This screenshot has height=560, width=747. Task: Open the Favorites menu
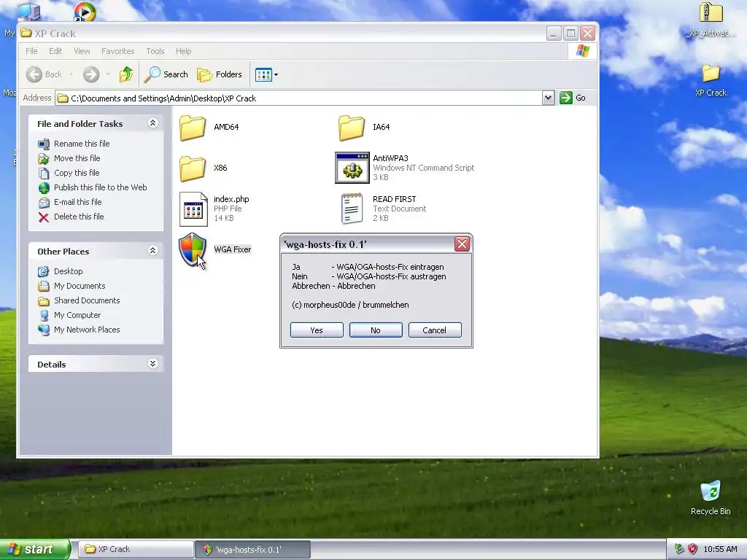click(x=117, y=51)
